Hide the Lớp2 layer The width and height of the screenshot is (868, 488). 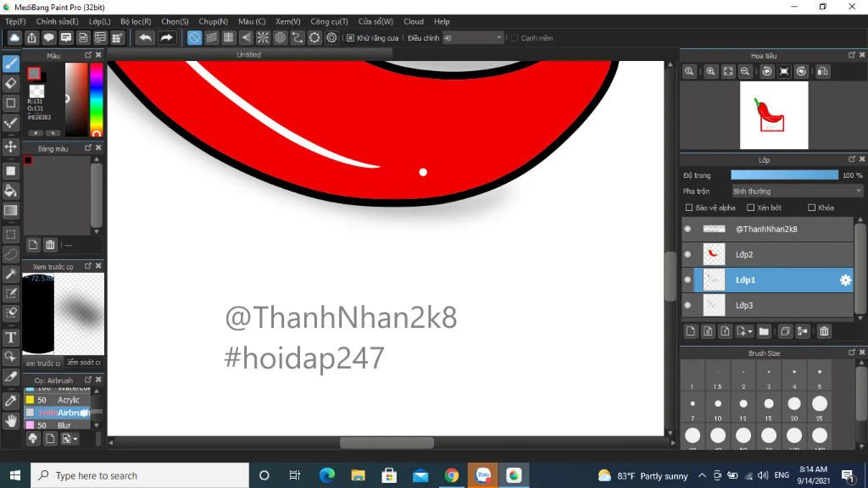click(x=687, y=254)
